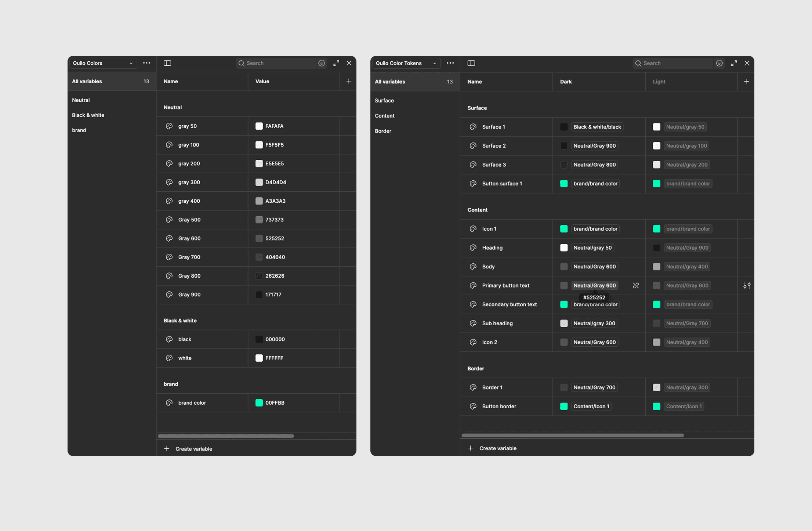The width and height of the screenshot is (812, 531).
Task: Open filter icon in Quilo Color Tokens search
Action: coord(719,63)
